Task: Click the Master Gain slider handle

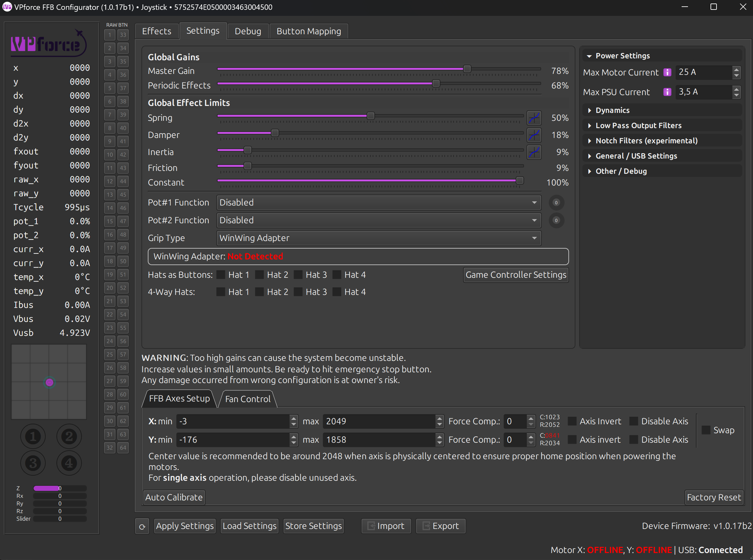Action: (467, 69)
